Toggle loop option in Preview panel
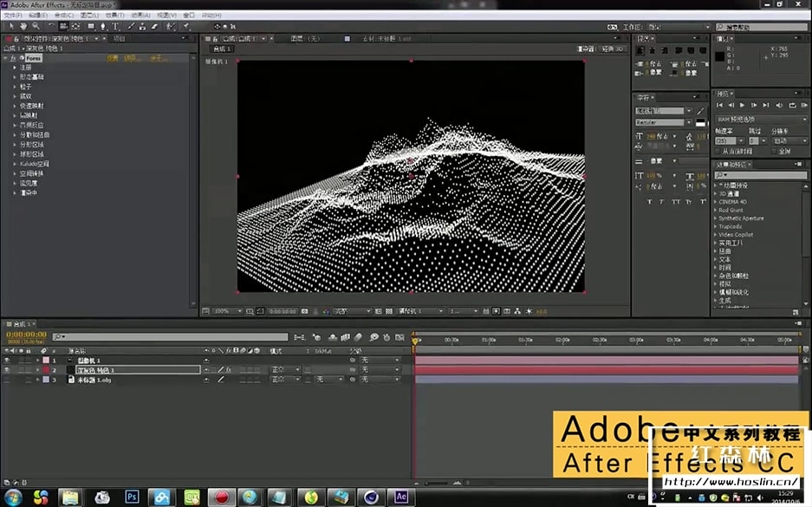Image resolution: width=812 pixels, height=507 pixels. pos(792,105)
